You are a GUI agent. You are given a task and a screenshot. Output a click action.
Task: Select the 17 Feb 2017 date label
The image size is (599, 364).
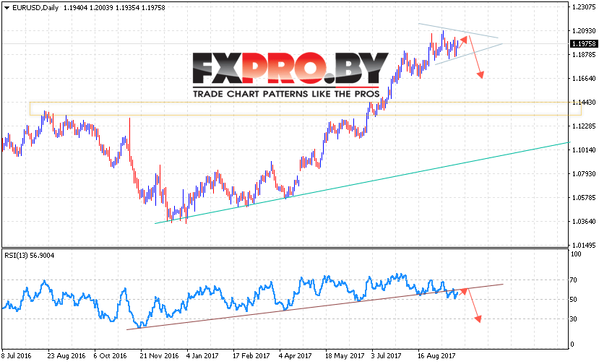coord(251,355)
